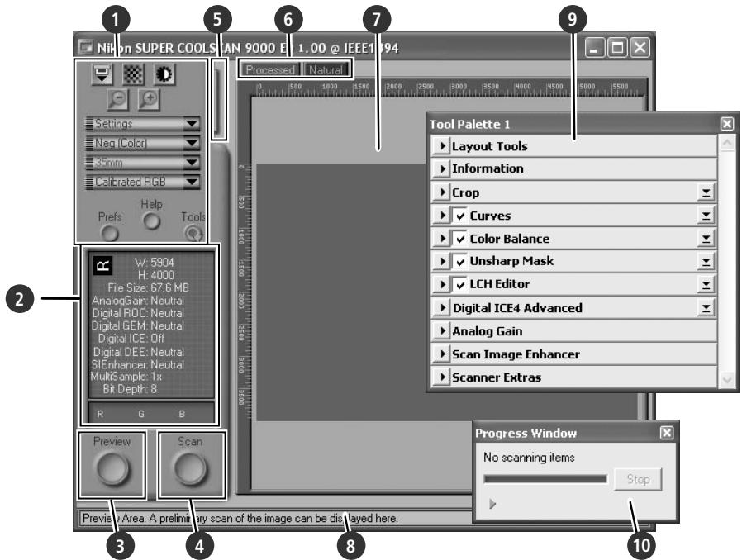Click the eject film holder icon
742x560 pixels.
pyautogui.click(x=102, y=74)
